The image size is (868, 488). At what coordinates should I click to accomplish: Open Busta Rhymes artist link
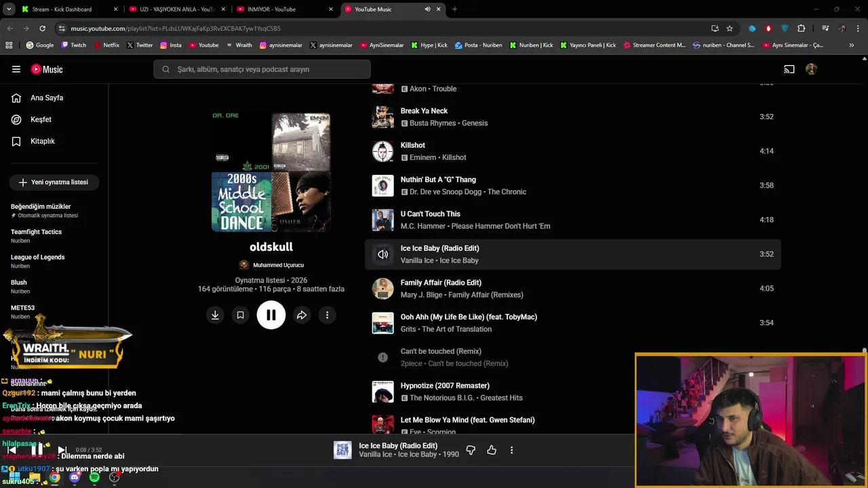433,123
